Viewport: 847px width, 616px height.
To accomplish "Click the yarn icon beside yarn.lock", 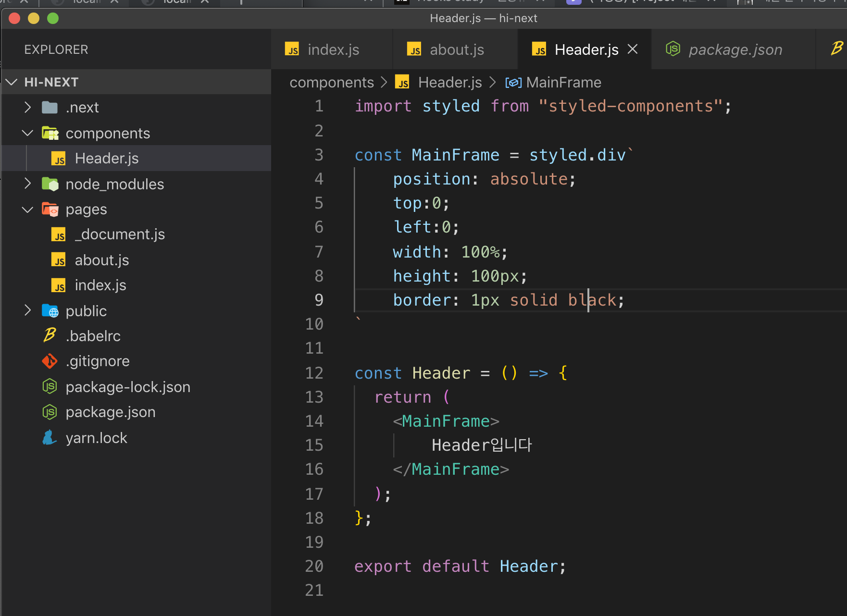I will point(49,437).
